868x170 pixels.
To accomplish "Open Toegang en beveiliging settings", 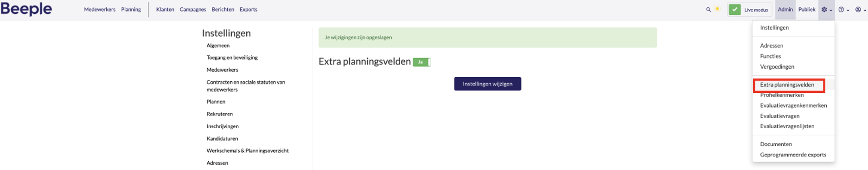I will click(232, 58).
